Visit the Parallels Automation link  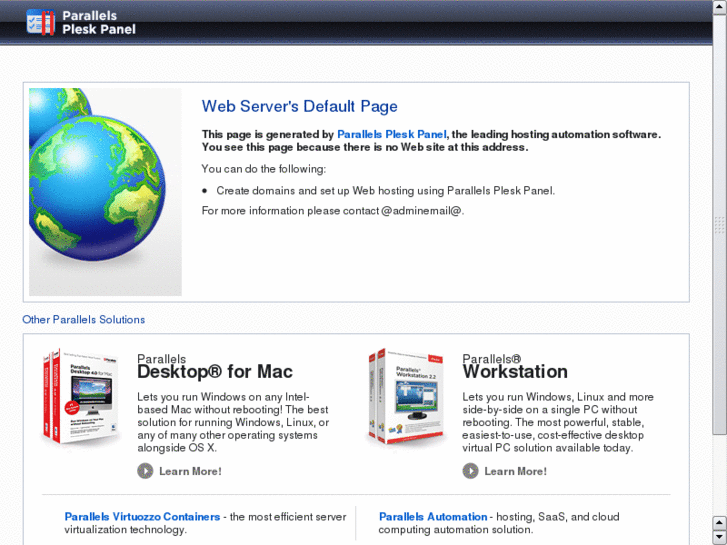tap(433, 517)
